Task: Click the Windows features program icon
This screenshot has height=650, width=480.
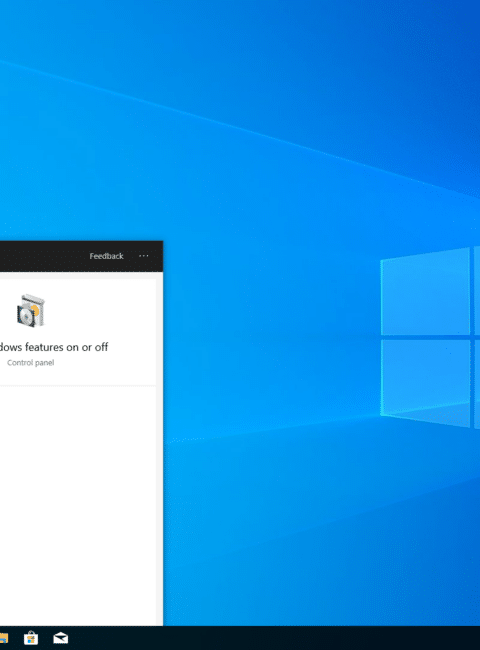Action: point(30,310)
